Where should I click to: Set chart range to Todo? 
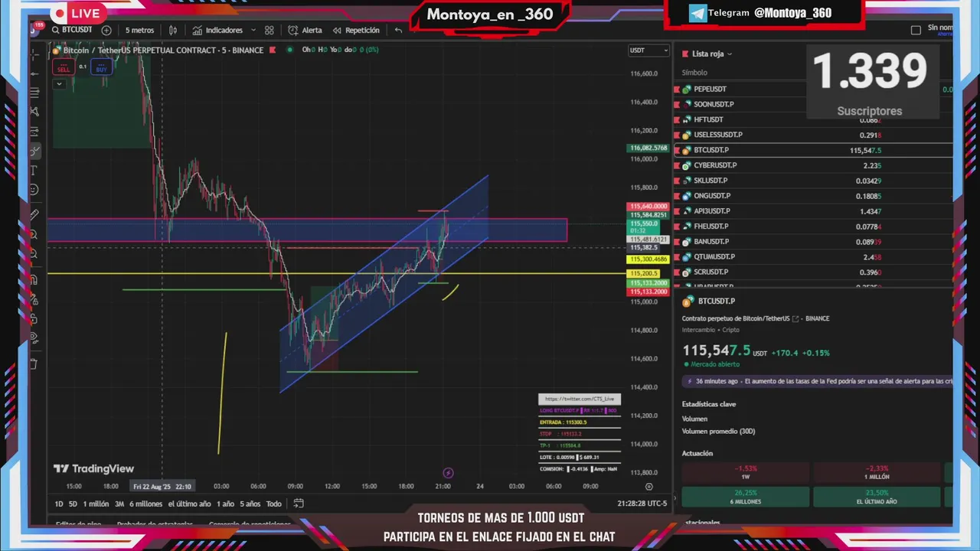click(x=273, y=504)
